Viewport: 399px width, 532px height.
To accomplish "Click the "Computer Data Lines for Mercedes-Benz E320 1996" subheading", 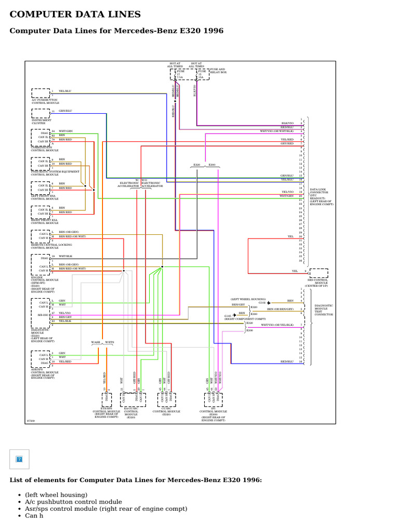I will [x=116, y=31].
